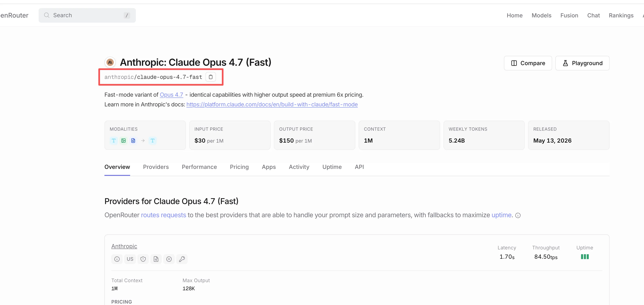Screen dimensions: 644x305
Task: Open Models in the top navigation
Action: (542, 16)
